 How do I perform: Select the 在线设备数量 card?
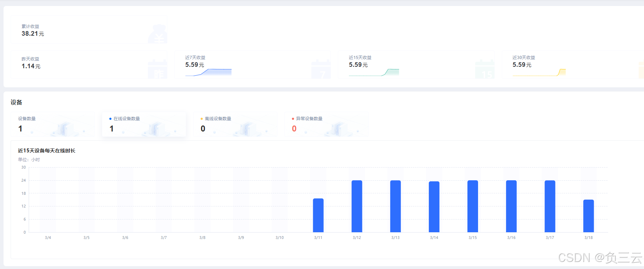pyautogui.click(x=144, y=124)
